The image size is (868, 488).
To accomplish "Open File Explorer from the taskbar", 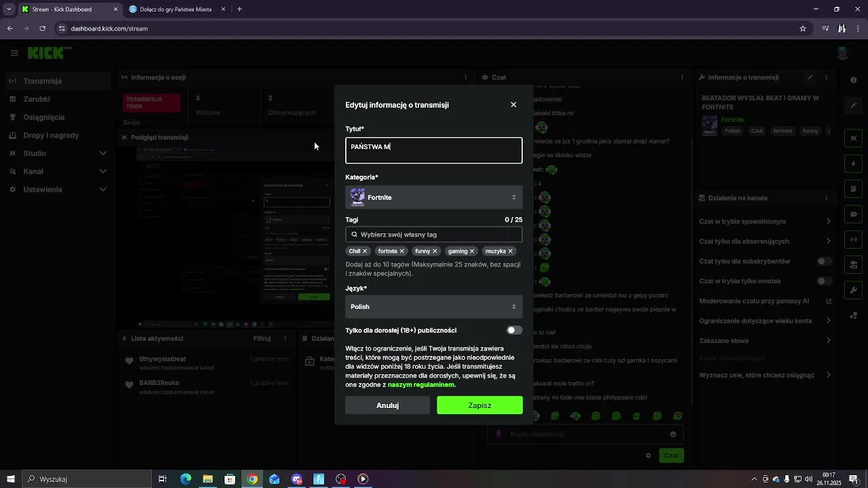I will click(208, 479).
